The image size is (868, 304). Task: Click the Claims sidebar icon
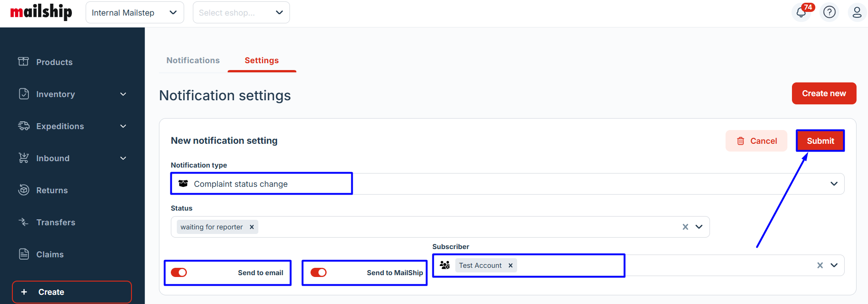click(x=23, y=254)
